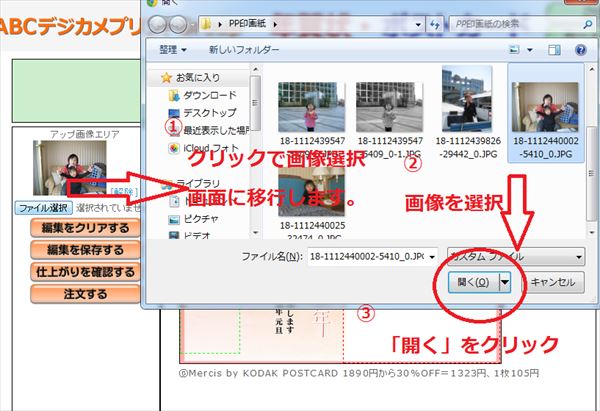Click the refresh button beside address bar

(x=435, y=24)
